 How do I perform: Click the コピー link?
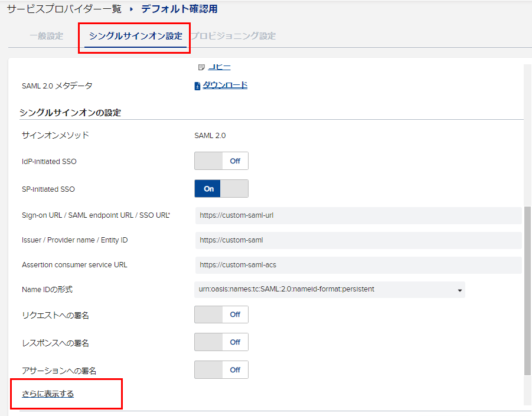click(219, 67)
